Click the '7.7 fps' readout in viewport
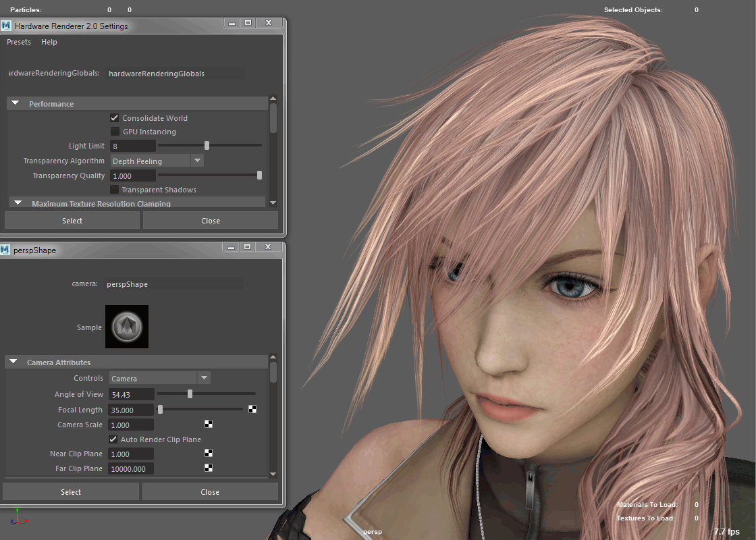 (x=726, y=531)
